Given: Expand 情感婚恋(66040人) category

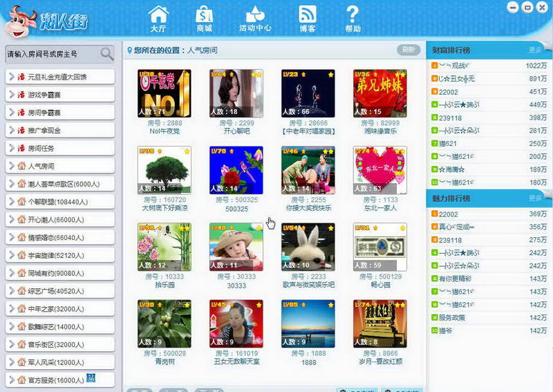Looking at the screenshot, I should coord(60,237).
